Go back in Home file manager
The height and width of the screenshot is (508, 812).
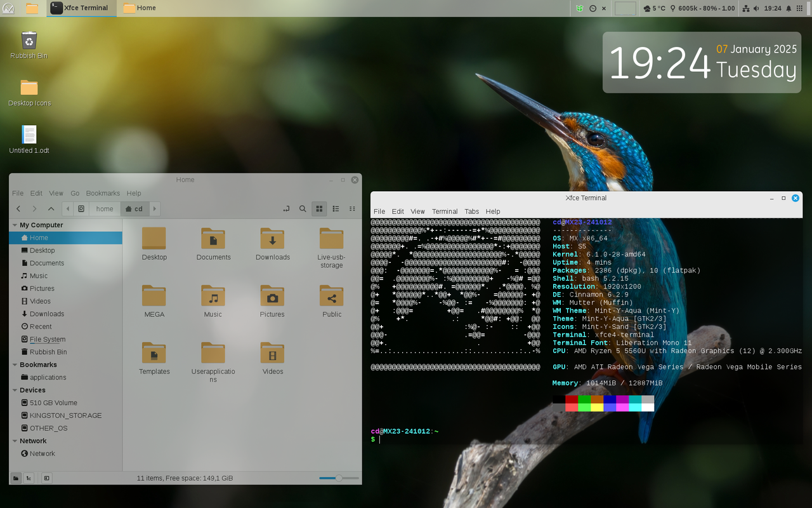pyautogui.click(x=18, y=208)
